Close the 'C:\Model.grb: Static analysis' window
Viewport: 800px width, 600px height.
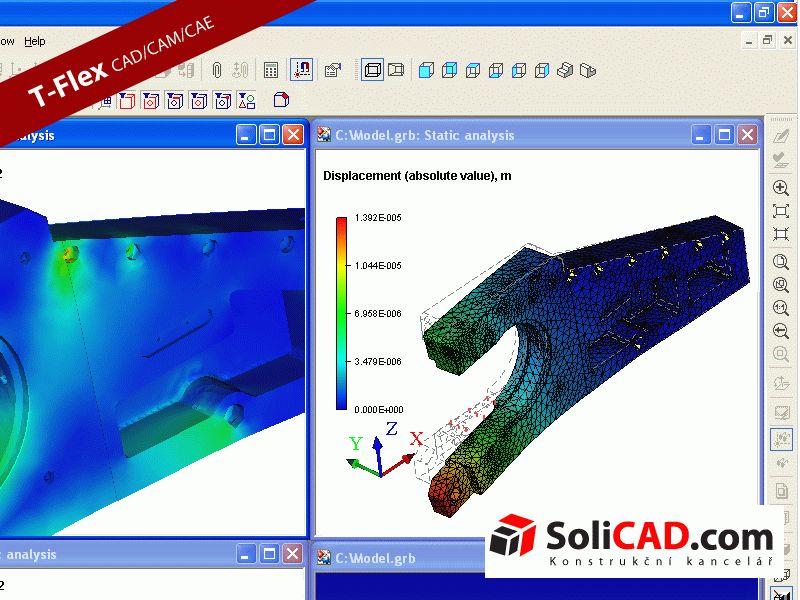pyautogui.click(x=747, y=135)
